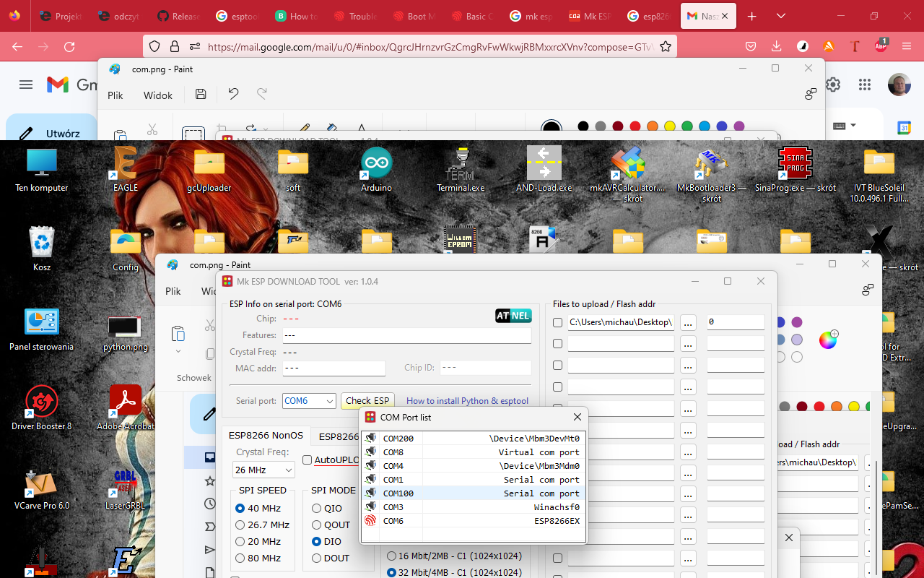Open Google Calendar side panel icon

[x=903, y=127]
